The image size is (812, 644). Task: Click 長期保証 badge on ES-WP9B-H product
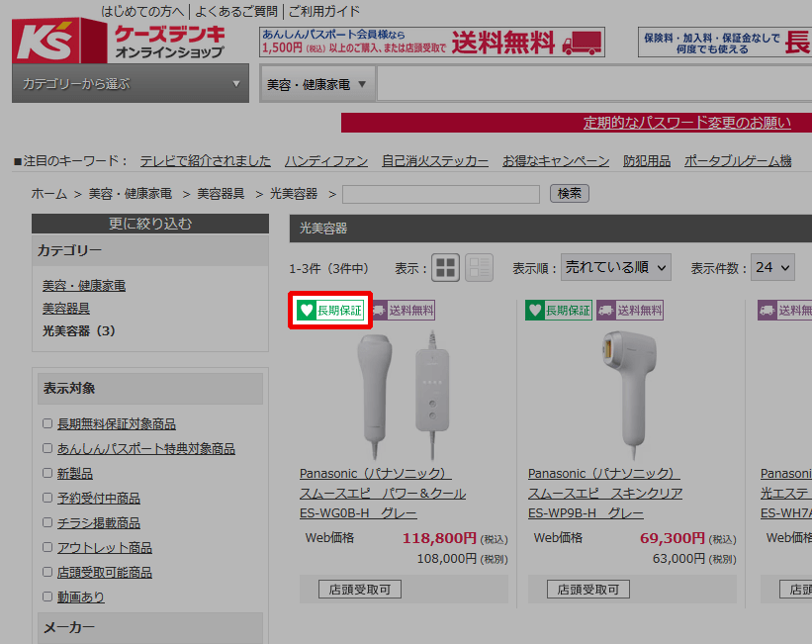559,311
